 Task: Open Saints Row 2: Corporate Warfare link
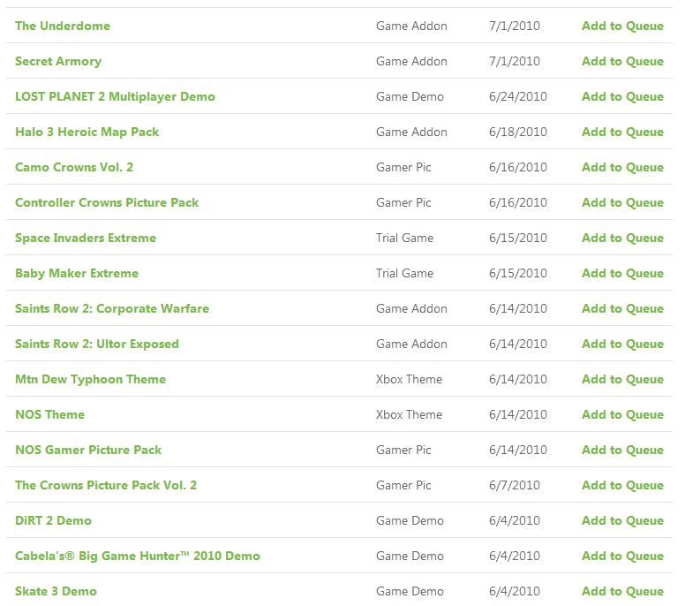(112, 308)
